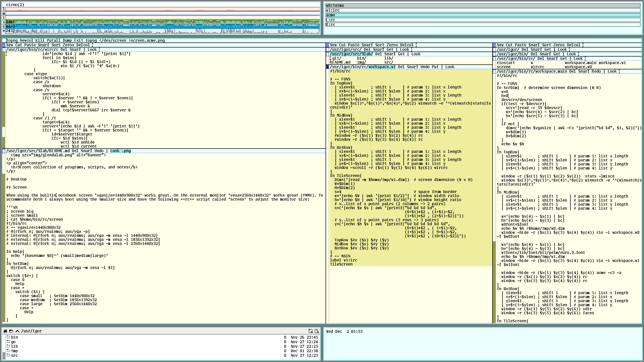The image size is (644, 362).
Task: Click the wircrc window scrollbar
Action: click(4, 100)
